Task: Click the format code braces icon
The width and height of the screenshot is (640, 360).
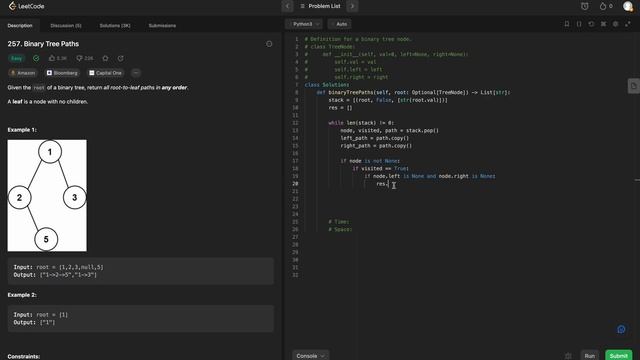Action: [x=579, y=24]
